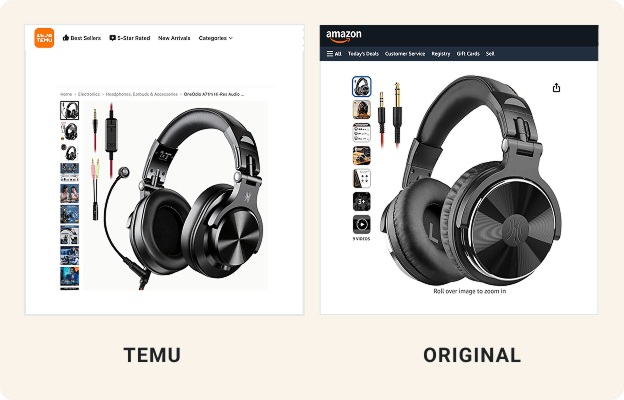
Task: Click the Electronics breadcrumb on Temu
Action: pyautogui.click(x=89, y=94)
